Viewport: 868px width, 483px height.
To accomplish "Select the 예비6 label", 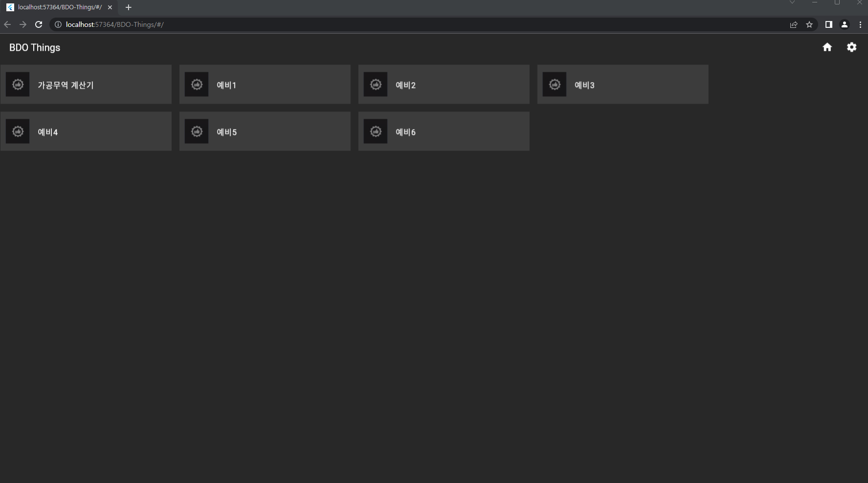I will (x=406, y=132).
